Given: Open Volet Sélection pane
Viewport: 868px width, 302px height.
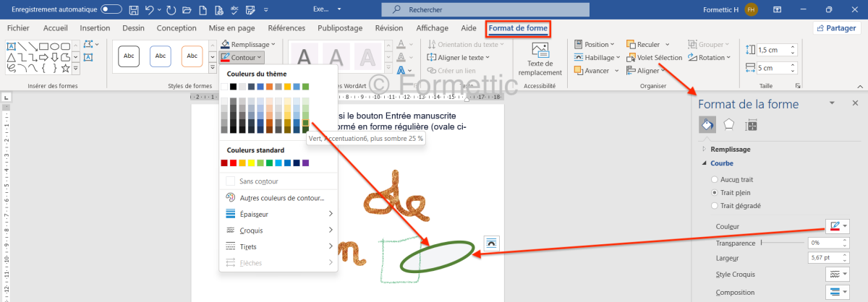Looking at the screenshot, I should point(654,58).
